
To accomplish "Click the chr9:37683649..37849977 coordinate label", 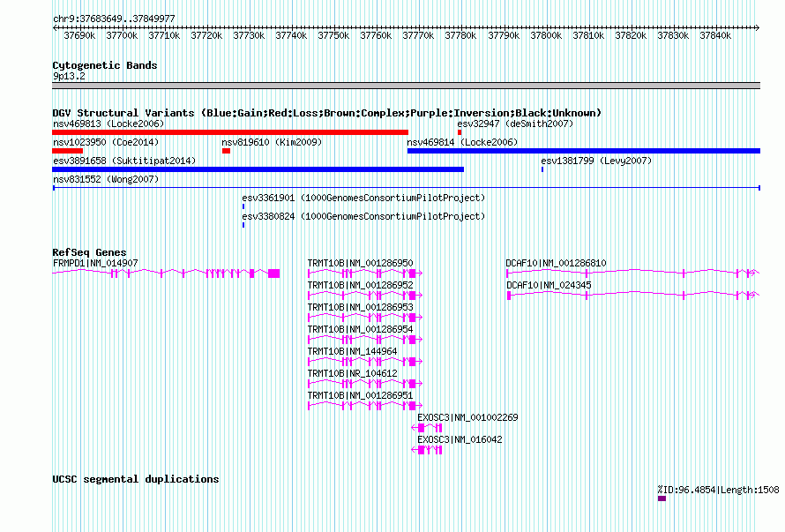I will point(114,19).
